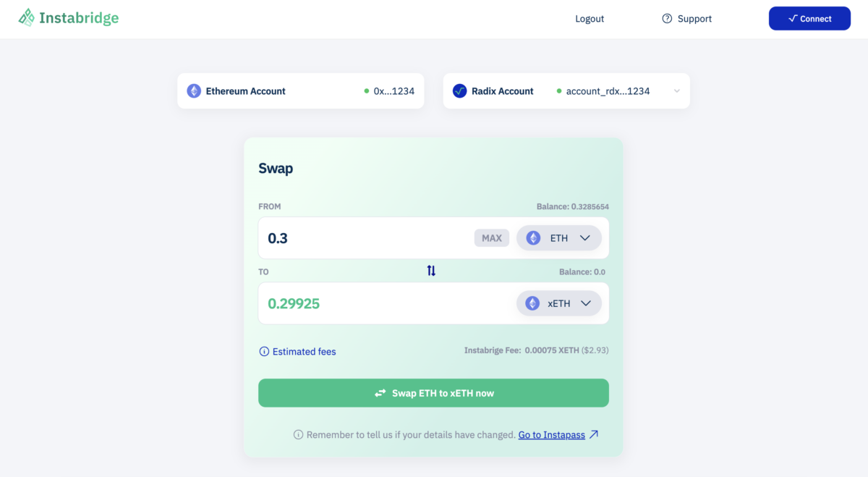The image size is (868, 477).
Task: Click the ETH coin icon in FROM selector
Action: pos(533,238)
